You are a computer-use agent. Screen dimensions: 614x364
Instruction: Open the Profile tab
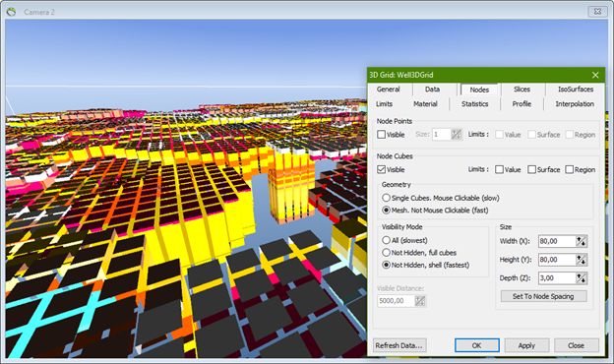click(x=522, y=104)
